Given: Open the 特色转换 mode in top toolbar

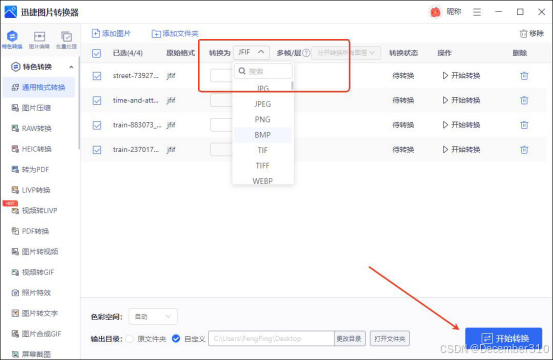Looking at the screenshot, I should tap(12, 39).
